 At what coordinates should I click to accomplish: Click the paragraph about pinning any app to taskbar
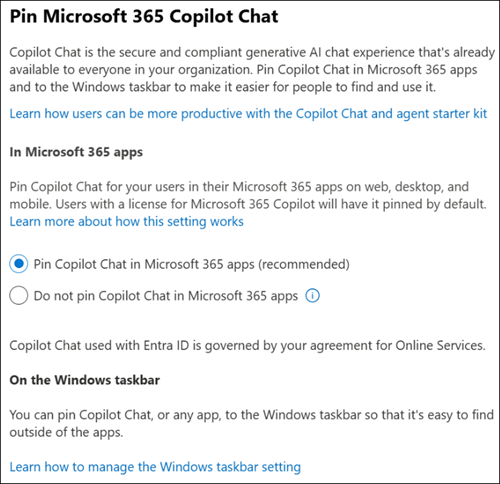(251, 424)
